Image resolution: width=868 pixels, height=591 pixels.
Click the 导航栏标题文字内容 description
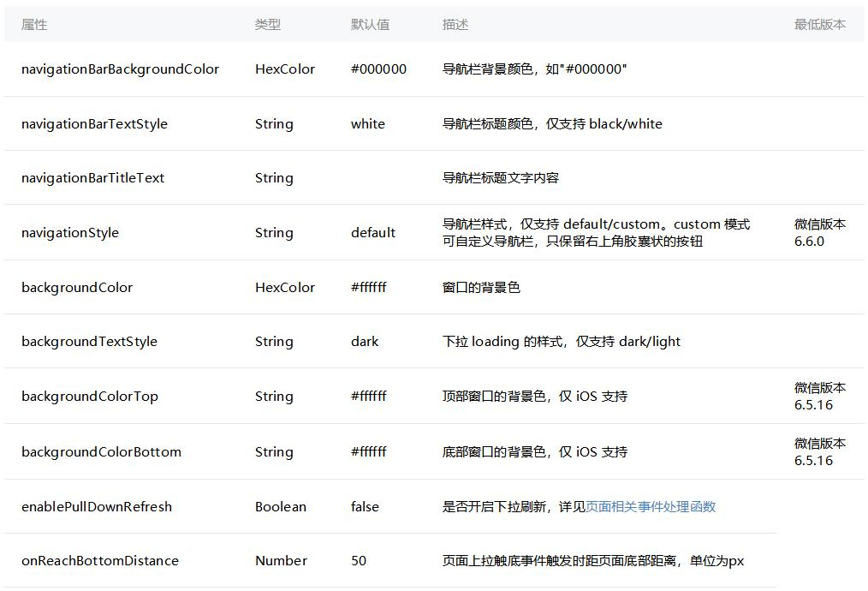[501, 178]
